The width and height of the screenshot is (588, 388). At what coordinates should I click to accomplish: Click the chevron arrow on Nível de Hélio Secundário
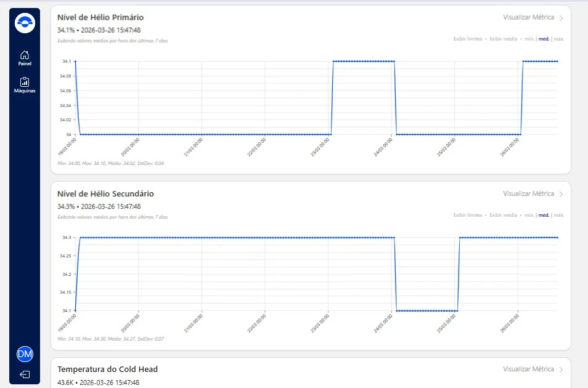point(561,194)
